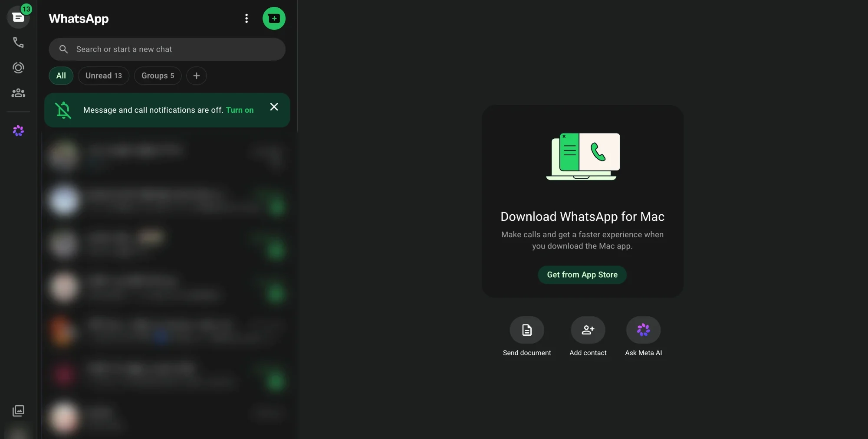Select the All filter tab
Image resolution: width=868 pixels, height=439 pixels.
click(x=61, y=75)
